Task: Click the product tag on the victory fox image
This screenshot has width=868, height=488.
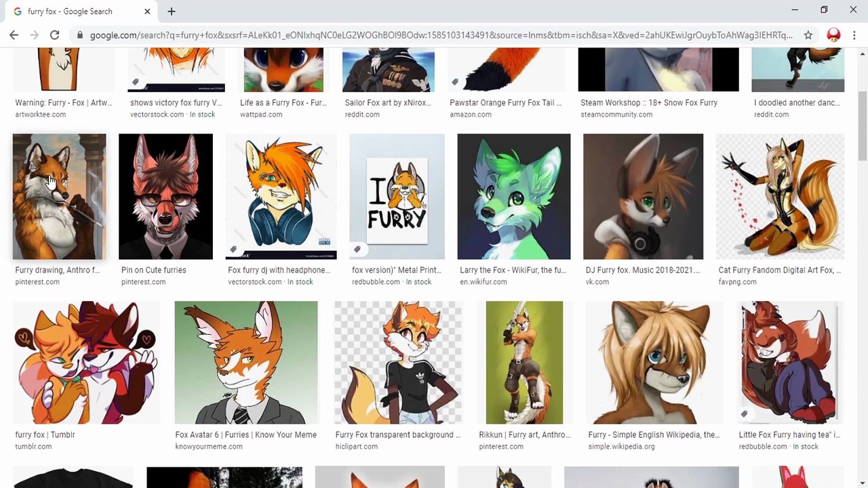Action: pos(136,83)
